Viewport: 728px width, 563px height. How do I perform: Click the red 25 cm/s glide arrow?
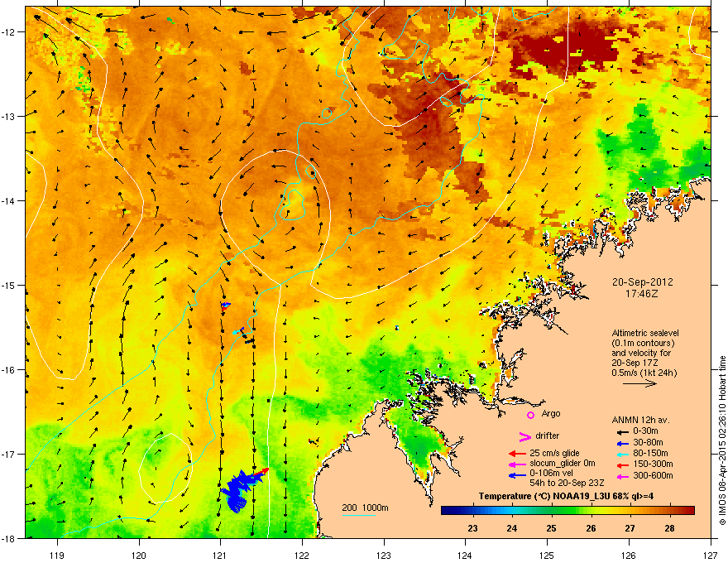(518, 454)
